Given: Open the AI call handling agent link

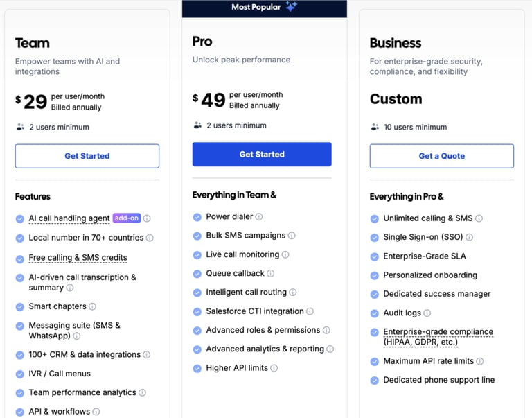Looking at the screenshot, I should click(69, 218).
